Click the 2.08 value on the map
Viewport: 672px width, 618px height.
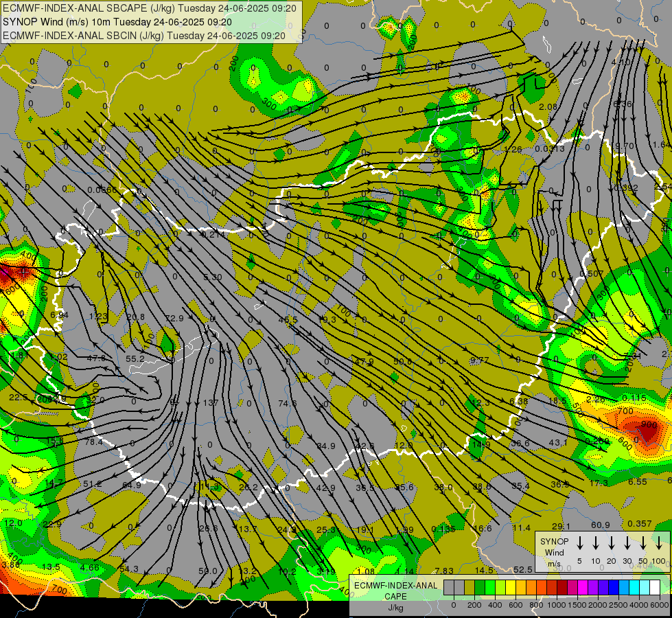548,106
